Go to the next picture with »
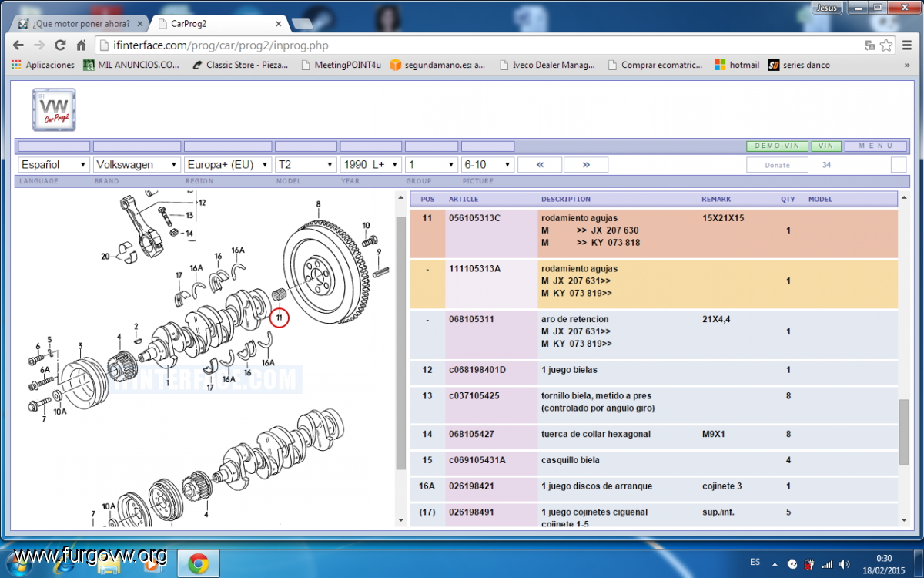Image resolution: width=924 pixels, height=578 pixels. 586,164
